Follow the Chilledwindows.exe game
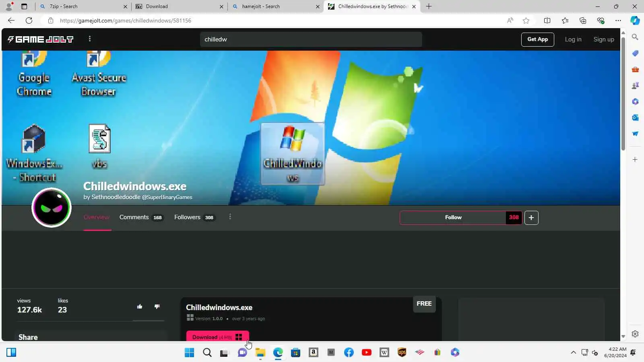The width and height of the screenshot is (644, 362). (x=453, y=218)
